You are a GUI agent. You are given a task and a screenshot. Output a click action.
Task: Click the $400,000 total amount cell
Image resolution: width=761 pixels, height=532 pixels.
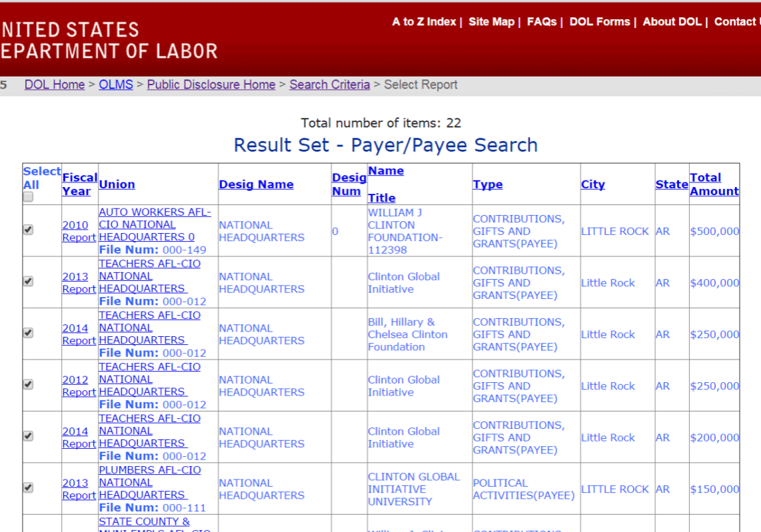[x=714, y=283]
